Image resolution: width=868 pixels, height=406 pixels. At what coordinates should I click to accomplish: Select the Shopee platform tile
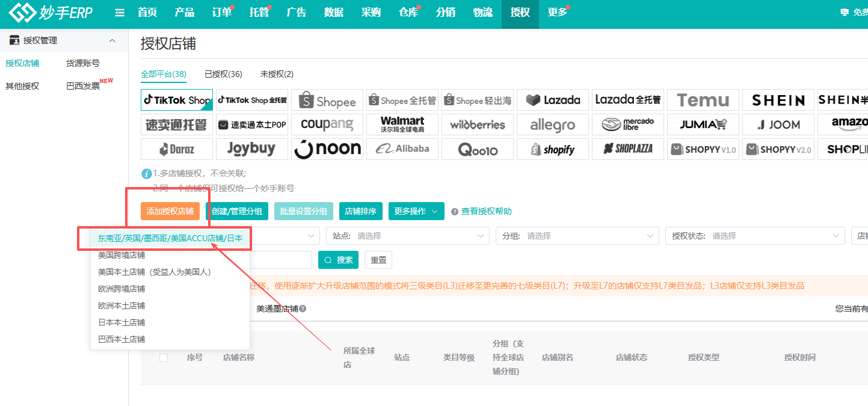pos(327,100)
